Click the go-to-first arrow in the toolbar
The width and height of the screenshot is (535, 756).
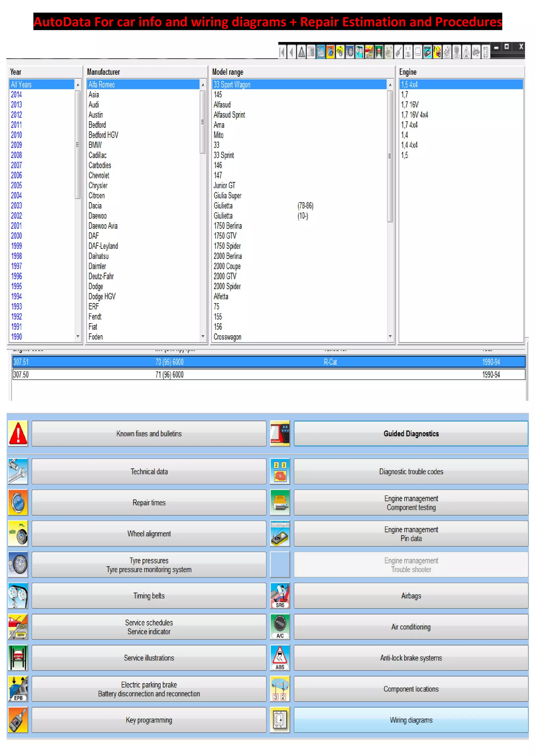click(282, 52)
